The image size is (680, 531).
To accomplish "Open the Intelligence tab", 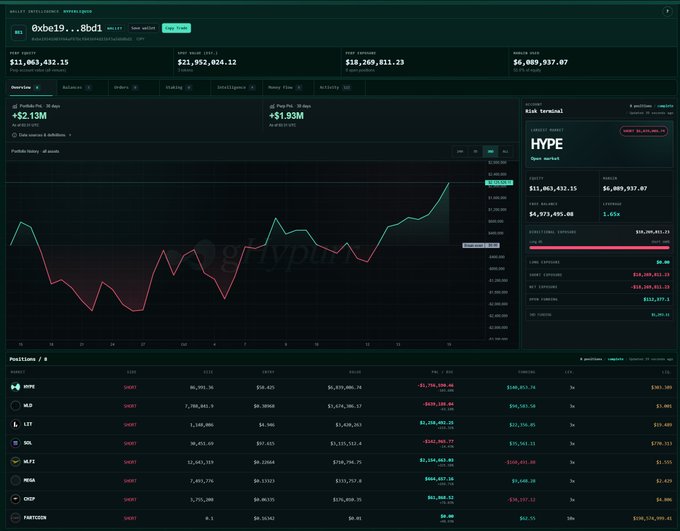I will [x=236, y=88].
